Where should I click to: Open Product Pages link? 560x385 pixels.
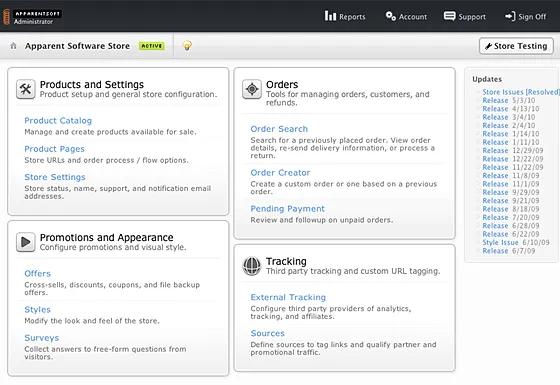pyautogui.click(x=55, y=149)
